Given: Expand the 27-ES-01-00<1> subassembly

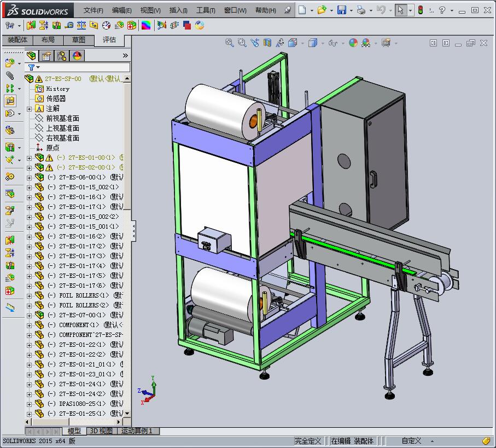Looking at the screenshot, I should click(29, 158).
